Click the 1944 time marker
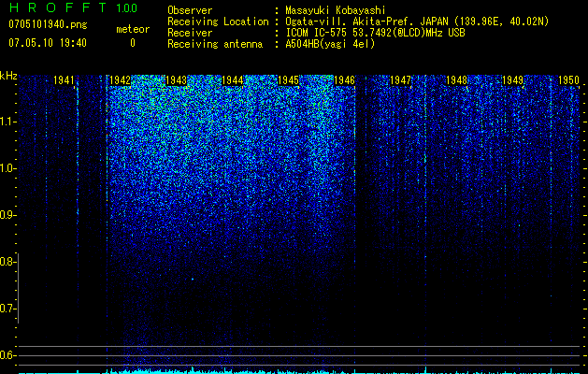Viewport: 588px width, 374px height. tap(233, 80)
